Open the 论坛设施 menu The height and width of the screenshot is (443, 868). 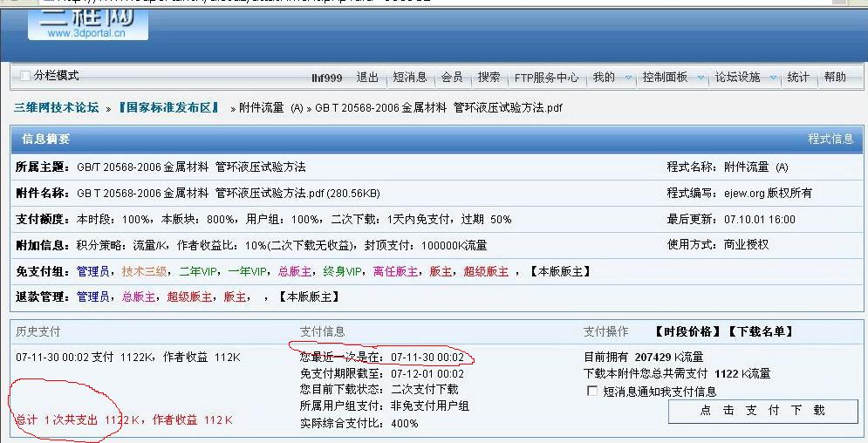pyautogui.click(x=738, y=78)
